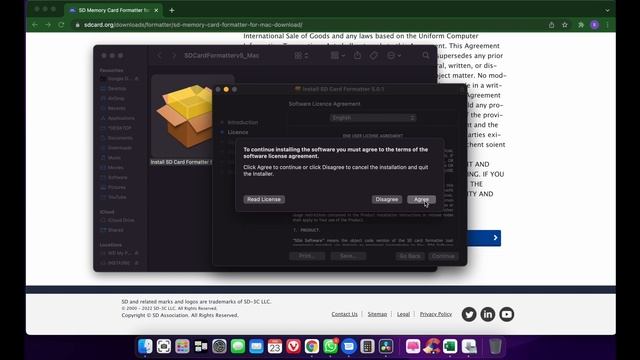Open Sitemap footer link
Viewport: 640px width, 360px height.
tap(377, 314)
